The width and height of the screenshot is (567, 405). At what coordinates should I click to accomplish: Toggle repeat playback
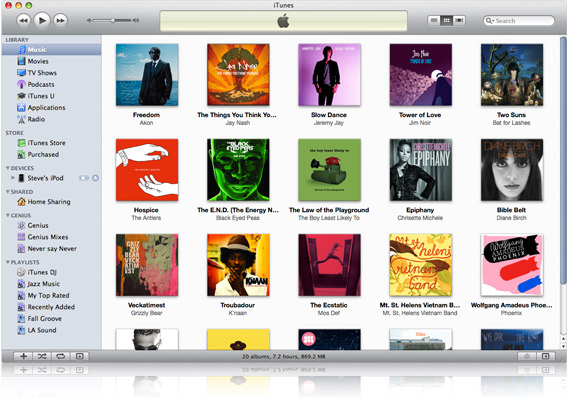[x=60, y=356]
